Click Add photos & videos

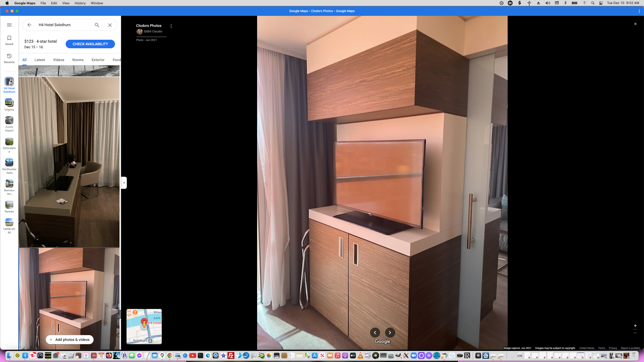coord(69,339)
